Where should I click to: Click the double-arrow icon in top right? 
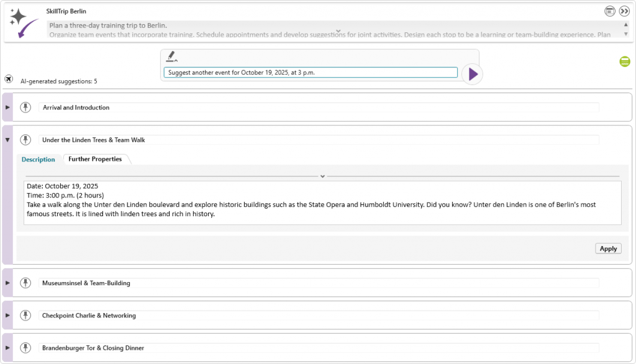[x=625, y=11]
